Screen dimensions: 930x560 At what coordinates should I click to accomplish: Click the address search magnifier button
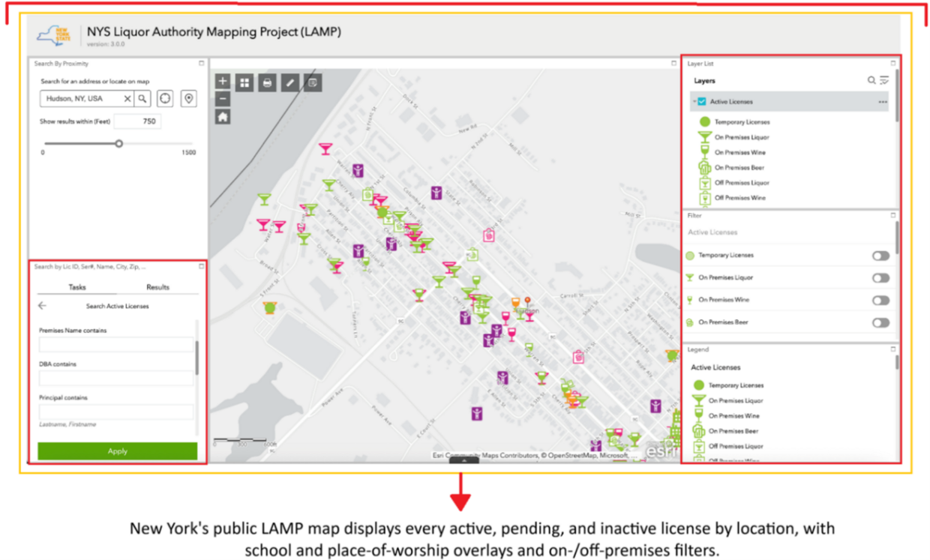tap(142, 99)
